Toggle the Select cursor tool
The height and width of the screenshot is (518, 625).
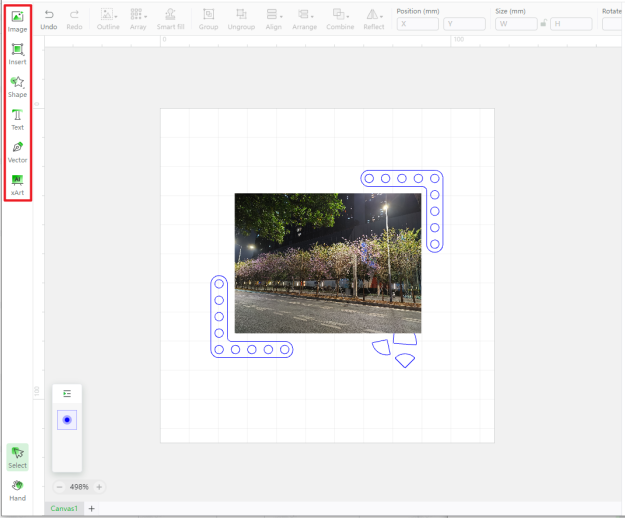(17, 456)
